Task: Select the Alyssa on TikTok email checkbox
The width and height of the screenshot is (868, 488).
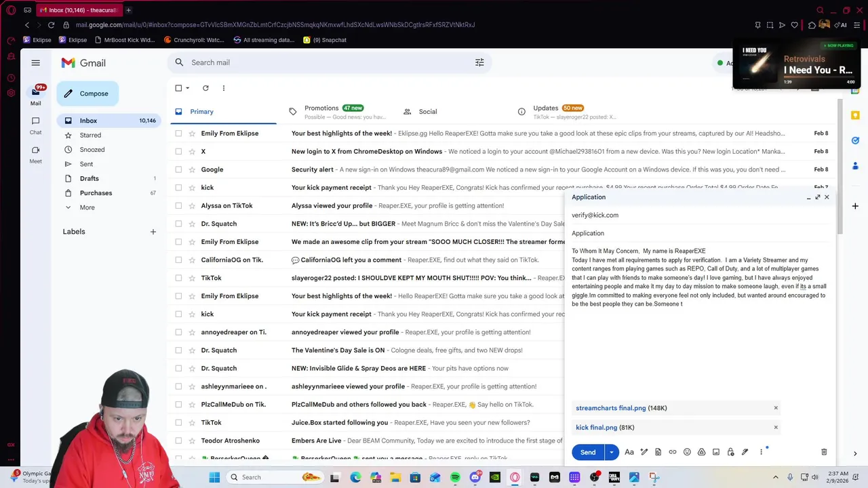Action: [178, 205]
